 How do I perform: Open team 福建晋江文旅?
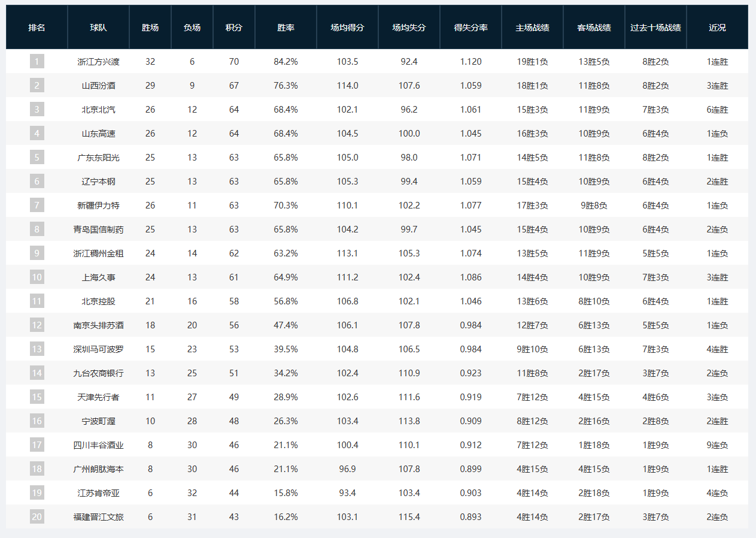(98, 517)
